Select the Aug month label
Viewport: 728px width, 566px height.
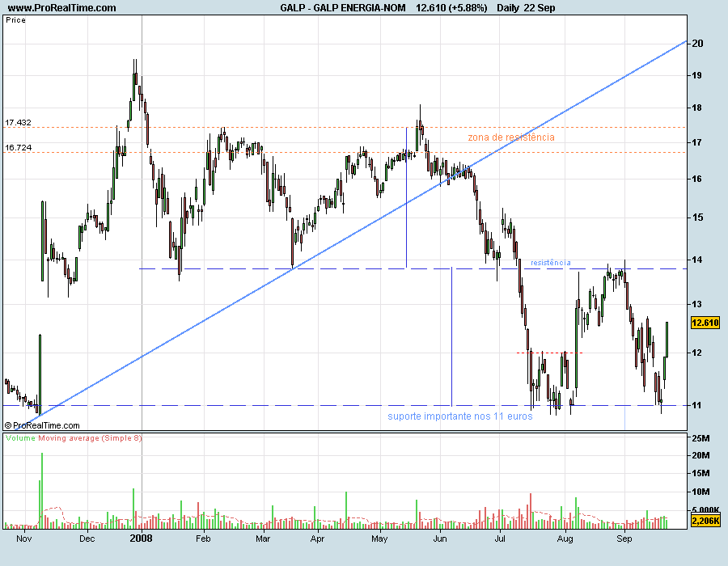pyautogui.click(x=565, y=539)
